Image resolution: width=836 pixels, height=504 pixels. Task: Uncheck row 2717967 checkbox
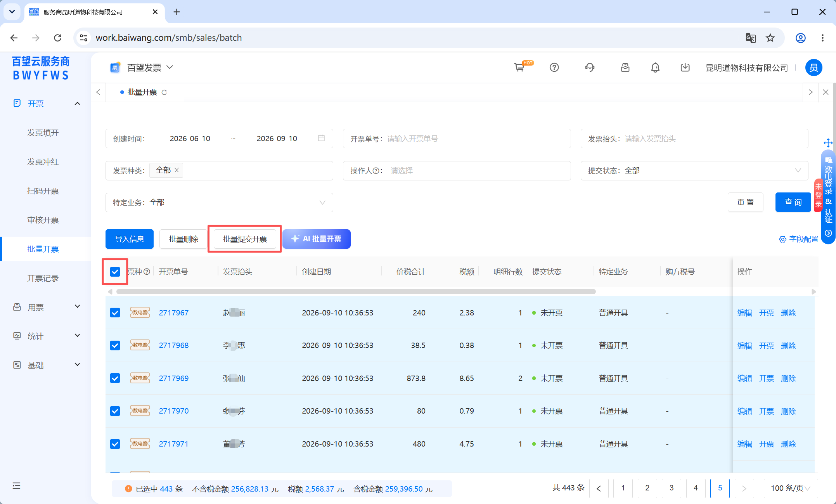(115, 313)
